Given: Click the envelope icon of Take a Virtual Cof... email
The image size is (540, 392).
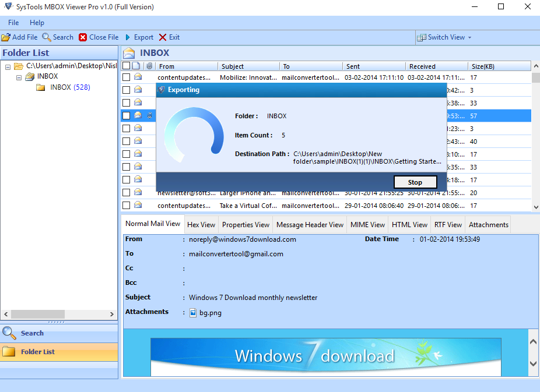Looking at the screenshot, I should [x=138, y=204].
